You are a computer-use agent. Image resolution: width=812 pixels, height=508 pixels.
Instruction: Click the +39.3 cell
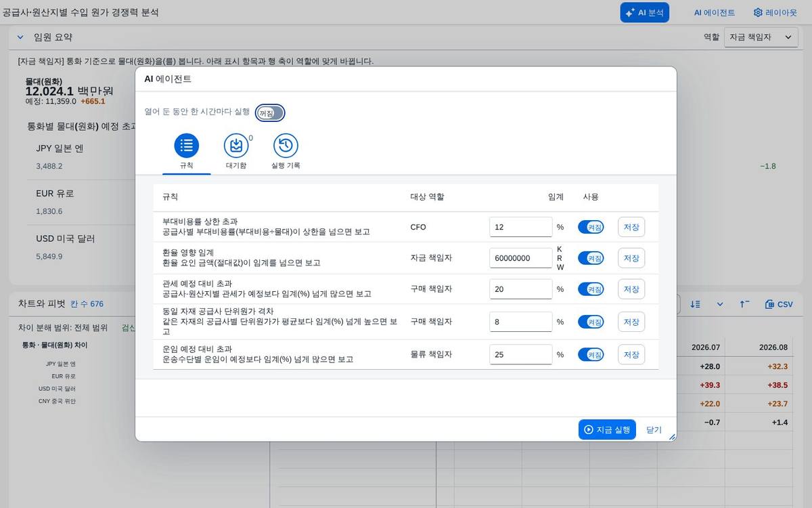710,385
